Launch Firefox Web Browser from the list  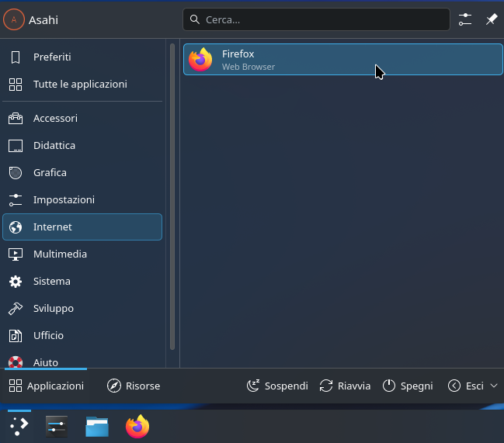pos(342,60)
